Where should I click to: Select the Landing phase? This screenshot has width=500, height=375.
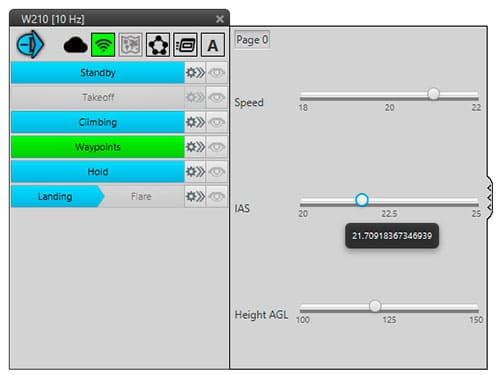click(x=55, y=196)
